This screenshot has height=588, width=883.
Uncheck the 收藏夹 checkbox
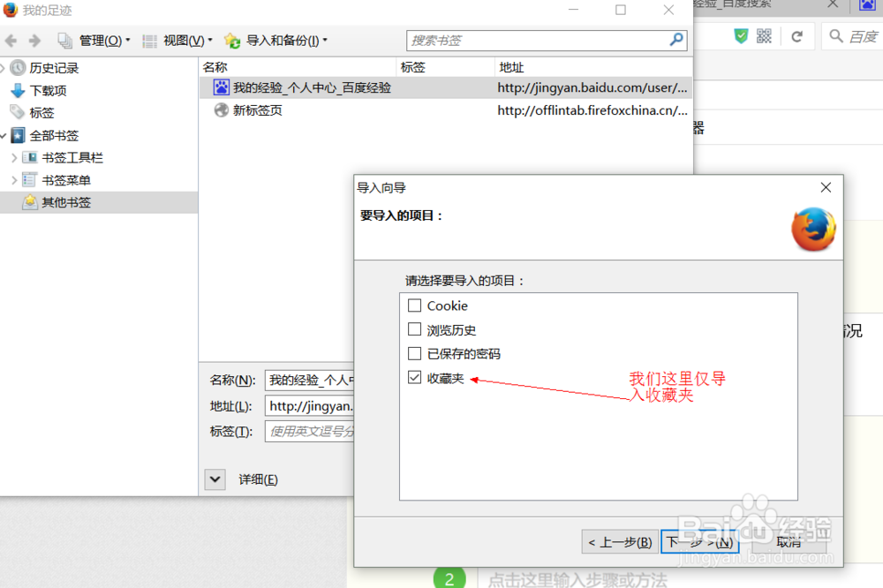(414, 377)
